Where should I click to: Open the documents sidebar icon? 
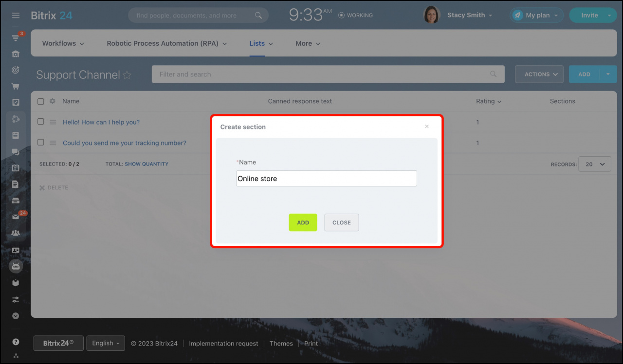coord(16,184)
